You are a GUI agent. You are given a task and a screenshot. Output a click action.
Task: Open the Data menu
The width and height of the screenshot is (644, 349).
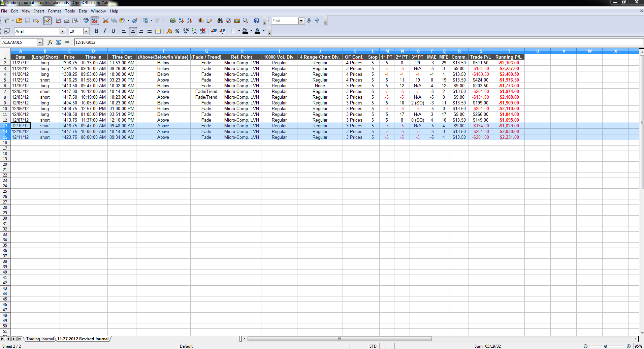[83, 11]
